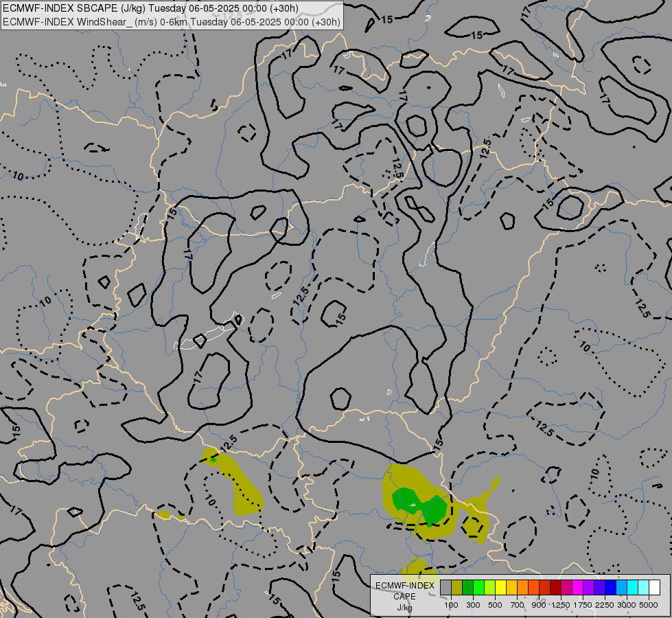Click the legend value 3000
Image resolution: width=672 pixels, height=618 pixels.
tap(627, 605)
